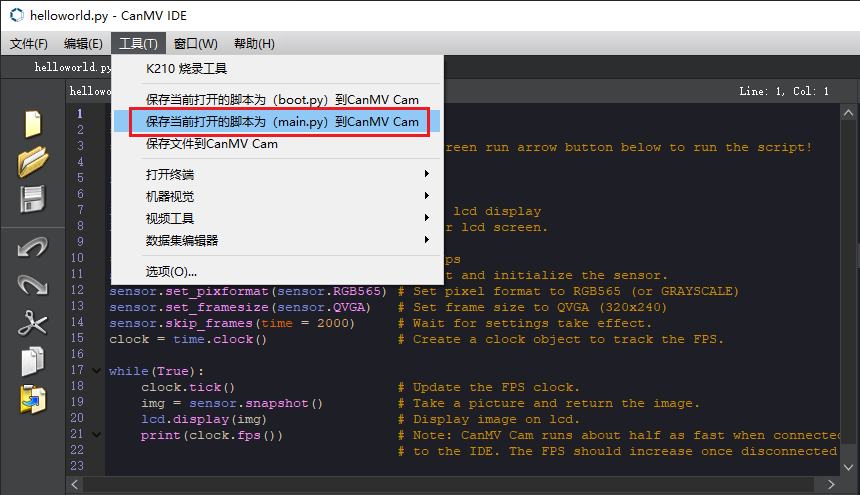Click the Save floppy disk icon
The width and height of the screenshot is (860, 495).
click(32, 199)
